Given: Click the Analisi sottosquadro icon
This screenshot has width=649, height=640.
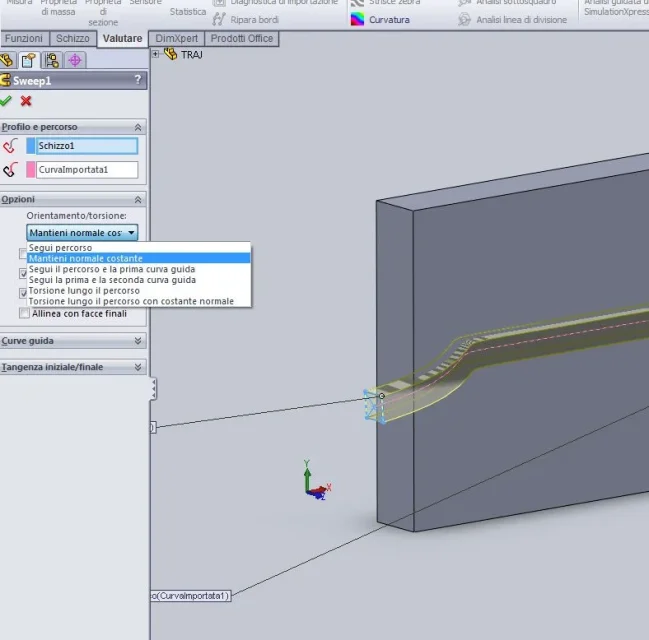Looking at the screenshot, I should (x=464, y=3).
